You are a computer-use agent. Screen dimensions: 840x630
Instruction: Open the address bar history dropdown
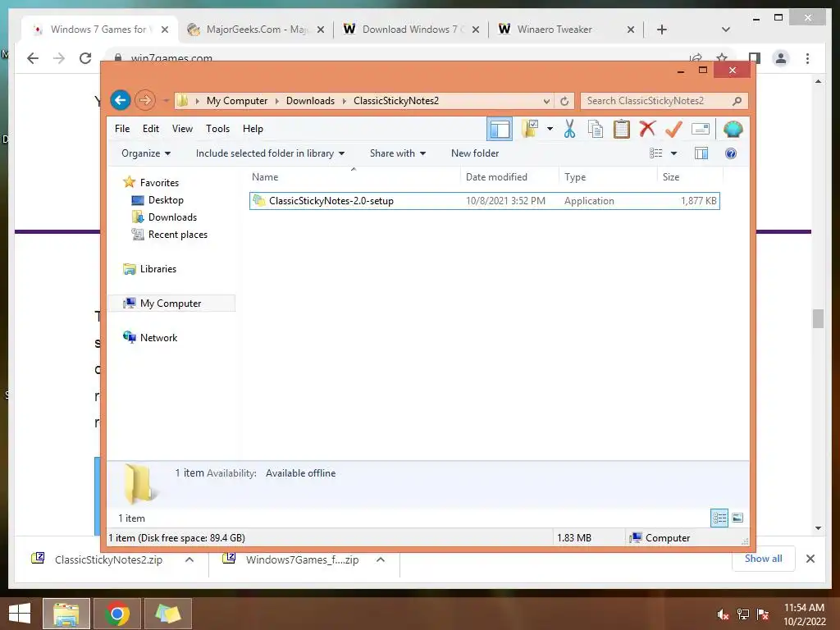click(x=546, y=101)
